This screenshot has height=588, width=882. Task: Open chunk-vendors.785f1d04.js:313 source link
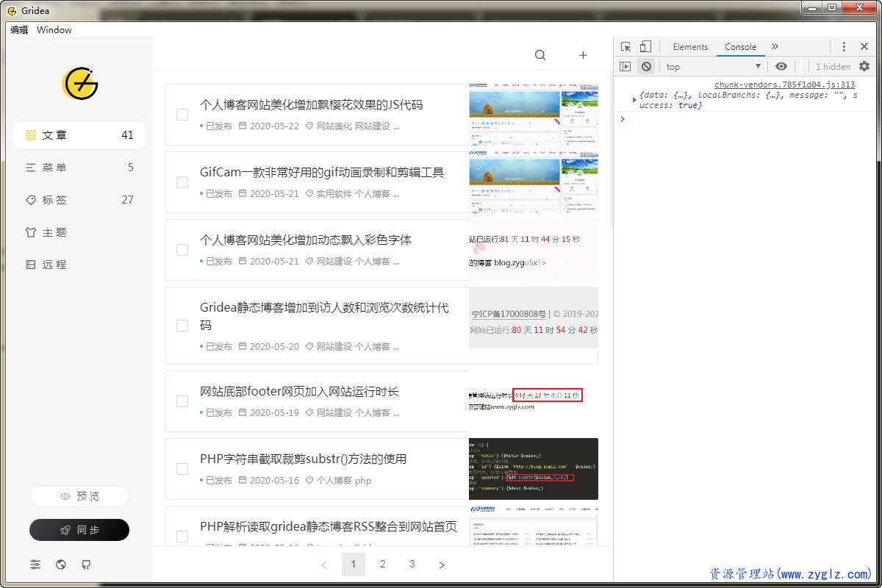(x=784, y=85)
